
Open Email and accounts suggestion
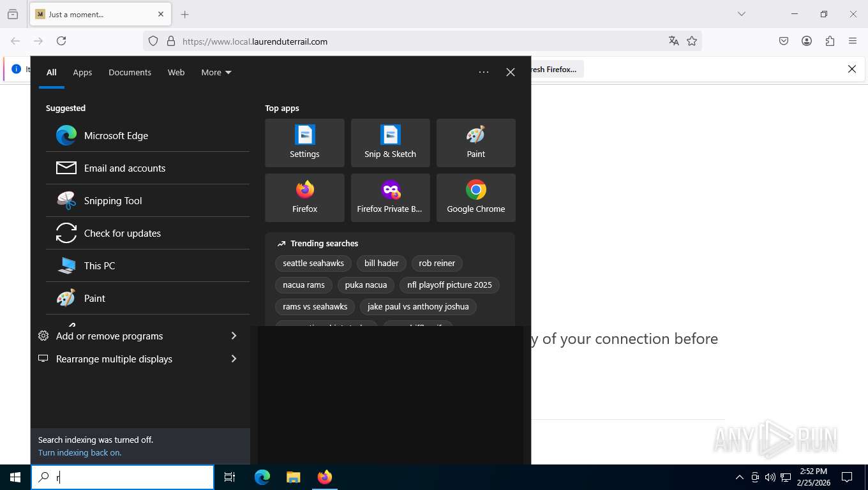click(147, 168)
